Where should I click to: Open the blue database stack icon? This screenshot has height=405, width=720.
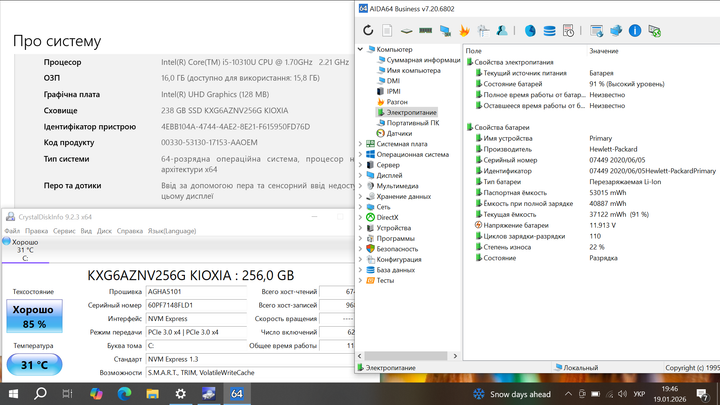(549, 31)
